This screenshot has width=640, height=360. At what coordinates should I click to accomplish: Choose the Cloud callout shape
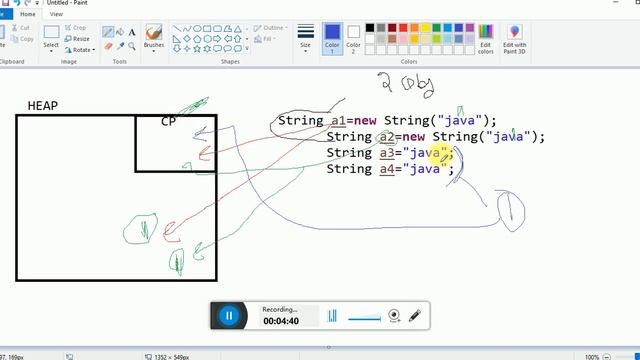coord(238,49)
